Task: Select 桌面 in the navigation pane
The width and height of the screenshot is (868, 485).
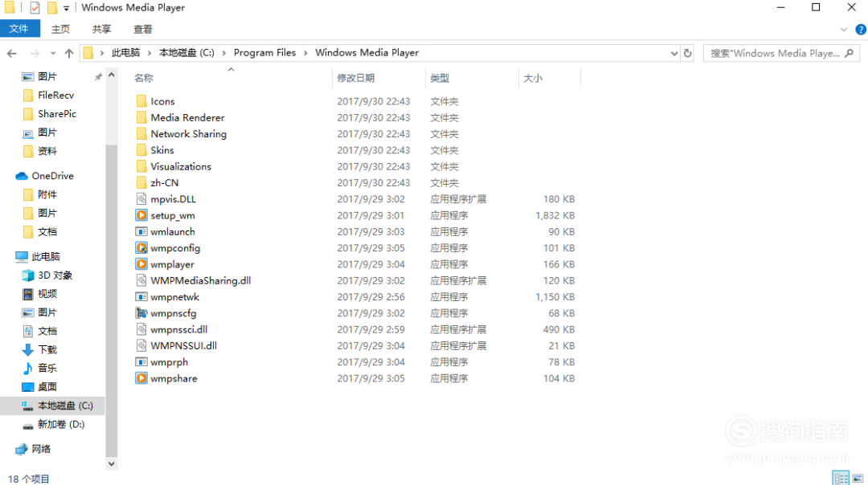Action: (x=47, y=387)
